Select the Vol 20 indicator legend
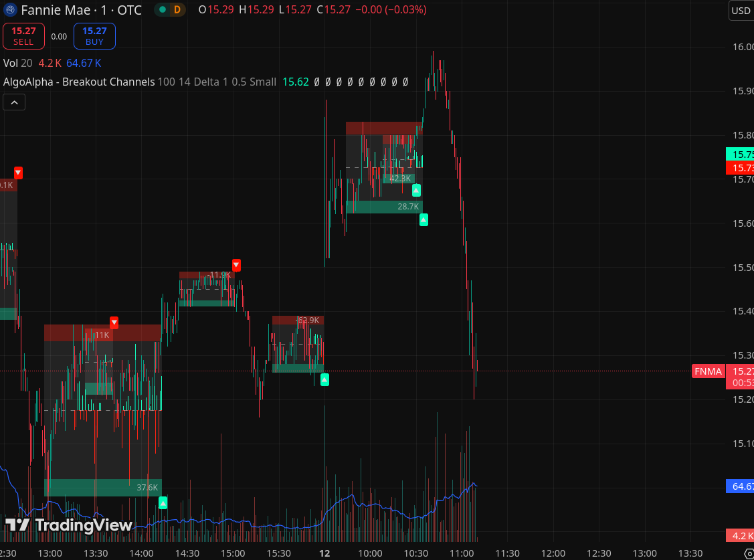754x560 pixels. (x=18, y=63)
